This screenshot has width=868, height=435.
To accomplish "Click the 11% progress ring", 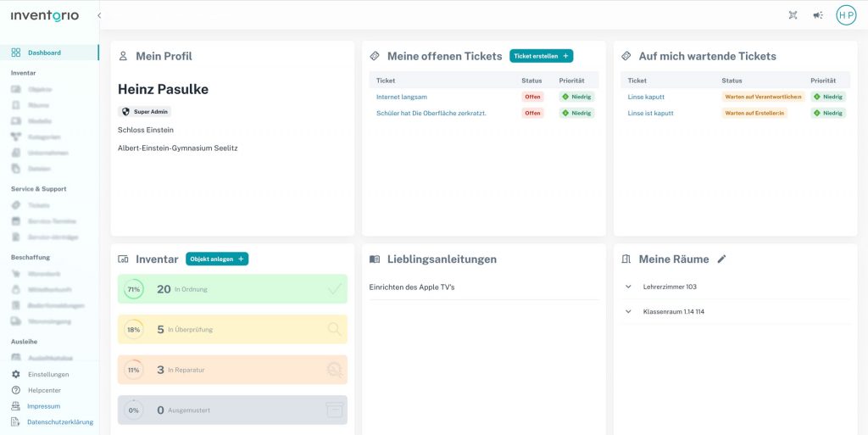I will [133, 370].
